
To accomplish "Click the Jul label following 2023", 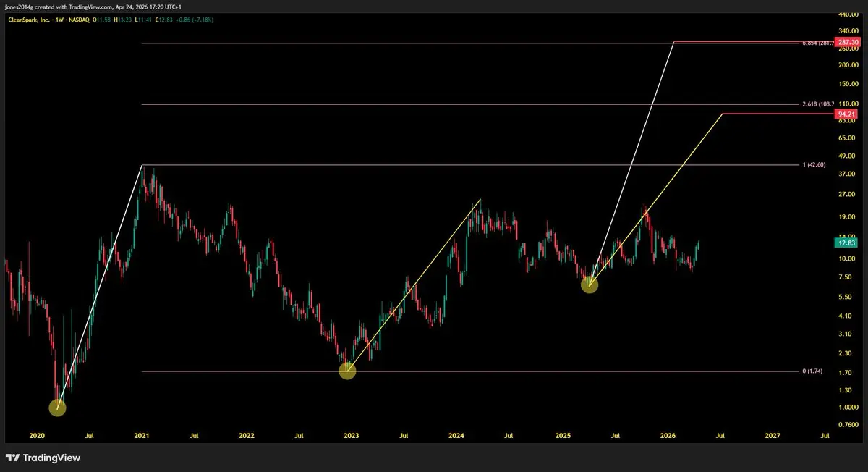I will coord(404,436).
